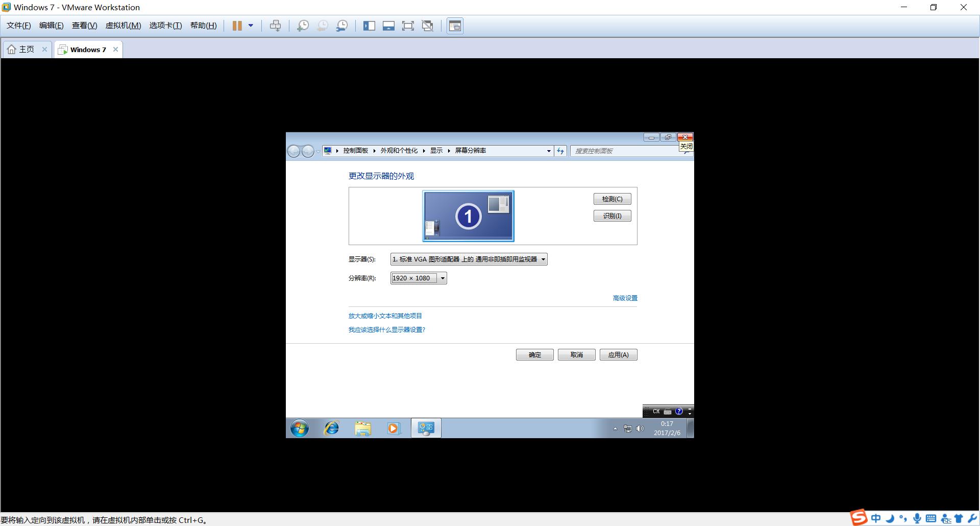Open the 显示器(S) display dropdown

click(469, 259)
